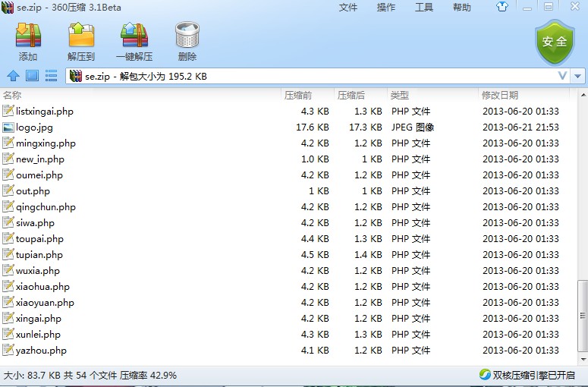Click the JPEG 图像 type cell
The height and width of the screenshot is (387, 588).
click(413, 127)
